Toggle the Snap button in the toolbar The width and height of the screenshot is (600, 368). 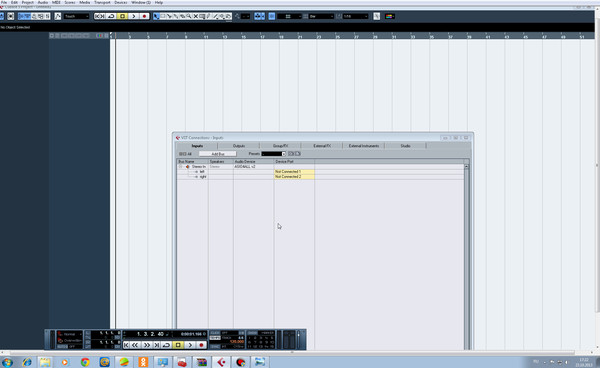(259, 16)
